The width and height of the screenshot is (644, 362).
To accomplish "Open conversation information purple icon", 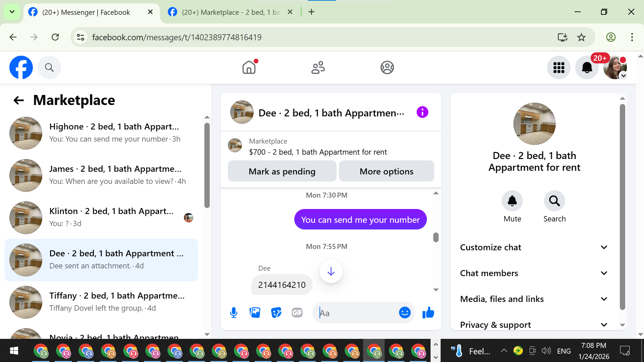I will (422, 112).
